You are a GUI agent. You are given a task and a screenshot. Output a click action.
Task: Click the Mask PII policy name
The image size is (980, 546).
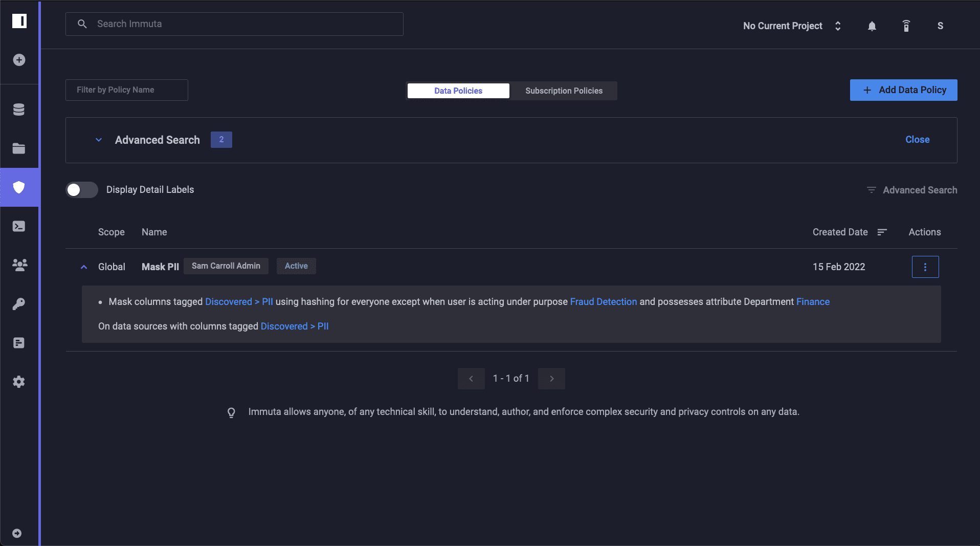click(x=160, y=267)
